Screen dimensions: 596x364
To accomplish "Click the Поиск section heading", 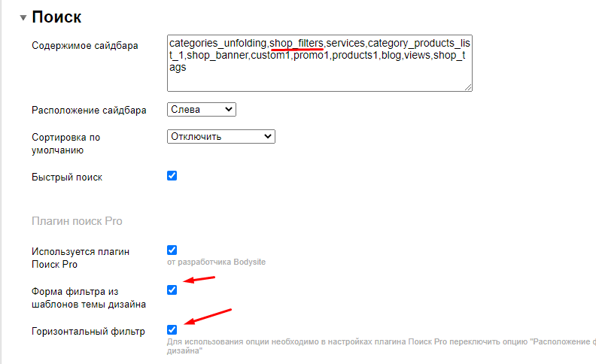I will tap(56, 17).
